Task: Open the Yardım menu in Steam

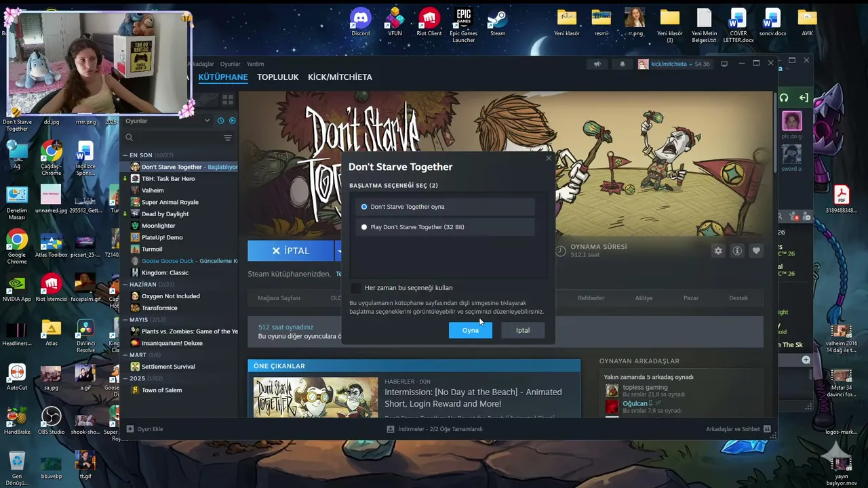Action: click(x=255, y=64)
